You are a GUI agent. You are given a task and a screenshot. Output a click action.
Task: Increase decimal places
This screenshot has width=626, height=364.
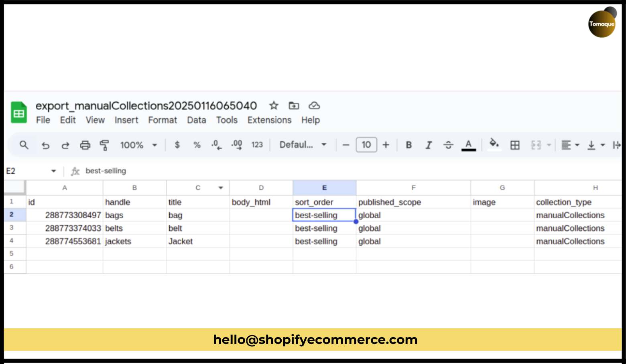coord(236,145)
